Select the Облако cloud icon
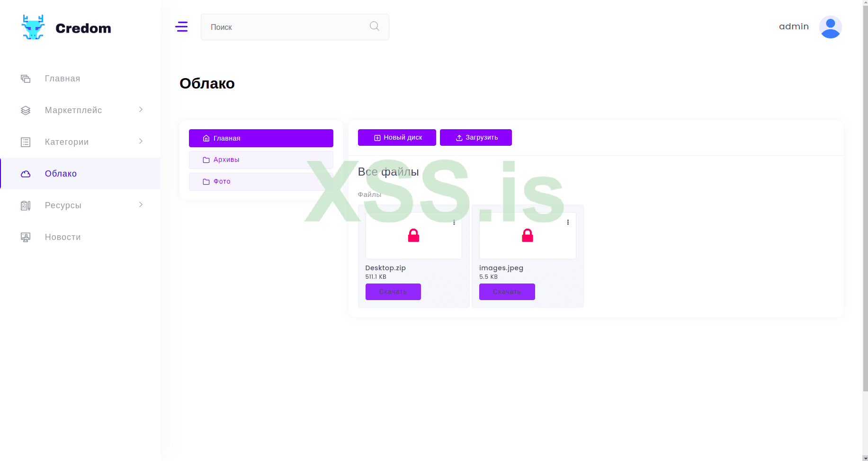 (25, 173)
